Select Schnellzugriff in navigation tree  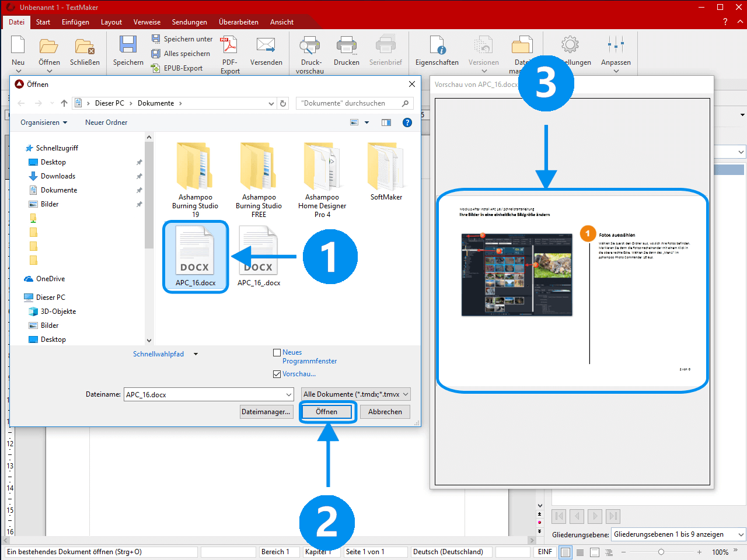click(x=57, y=148)
